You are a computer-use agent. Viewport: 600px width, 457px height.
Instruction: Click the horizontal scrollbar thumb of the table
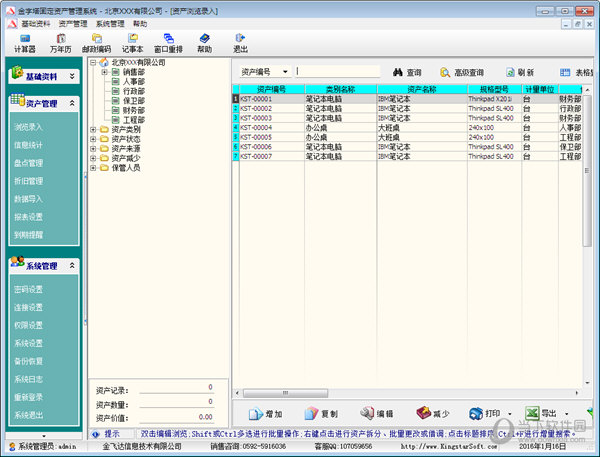pos(285,393)
